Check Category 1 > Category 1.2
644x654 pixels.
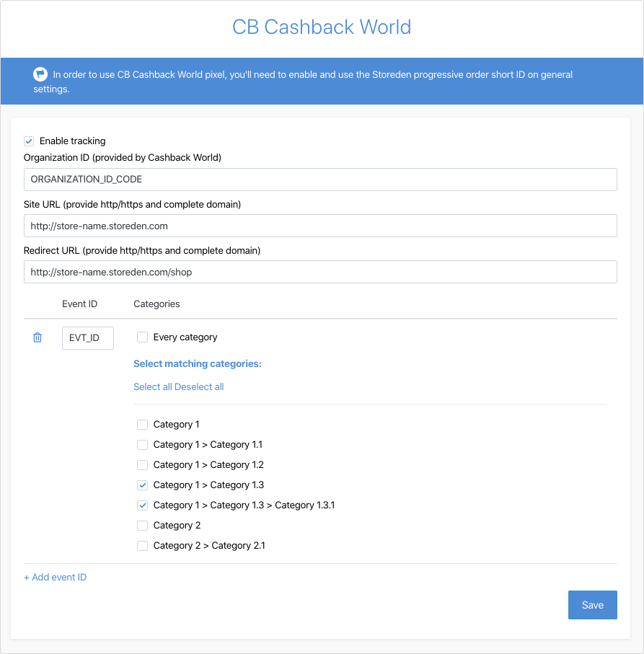[x=142, y=464]
